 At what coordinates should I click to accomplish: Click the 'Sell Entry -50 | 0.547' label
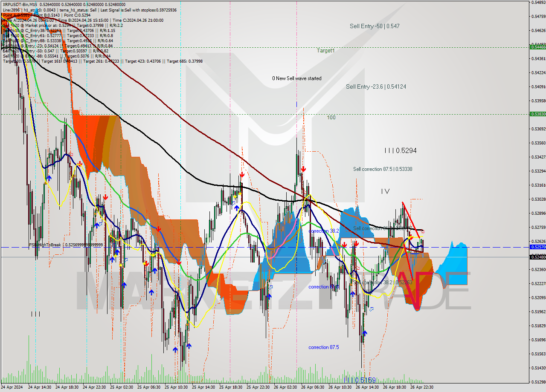(375, 26)
